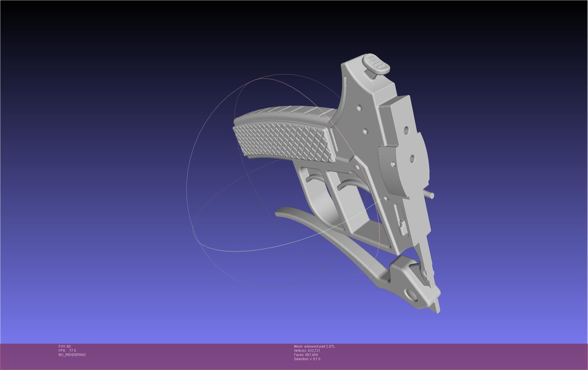Click the Mesh: aotsword part 2.STL label
Screen dimensions: 588x370
click(314, 346)
